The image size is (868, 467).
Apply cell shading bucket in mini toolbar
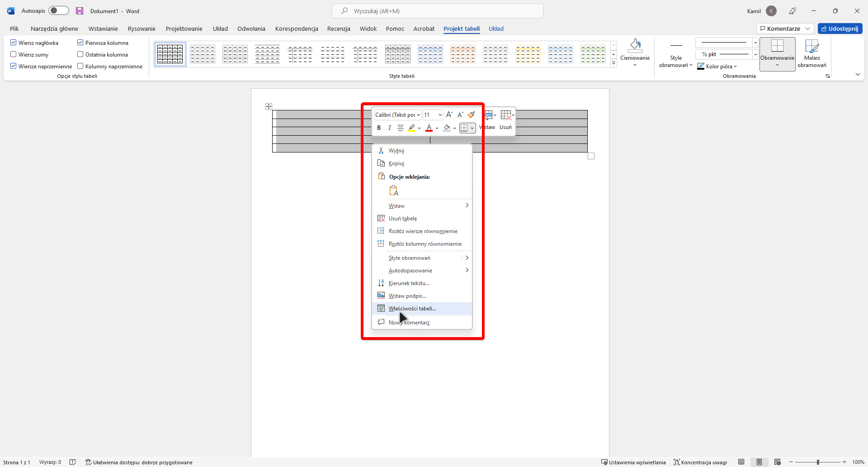pyautogui.click(x=447, y=128)
